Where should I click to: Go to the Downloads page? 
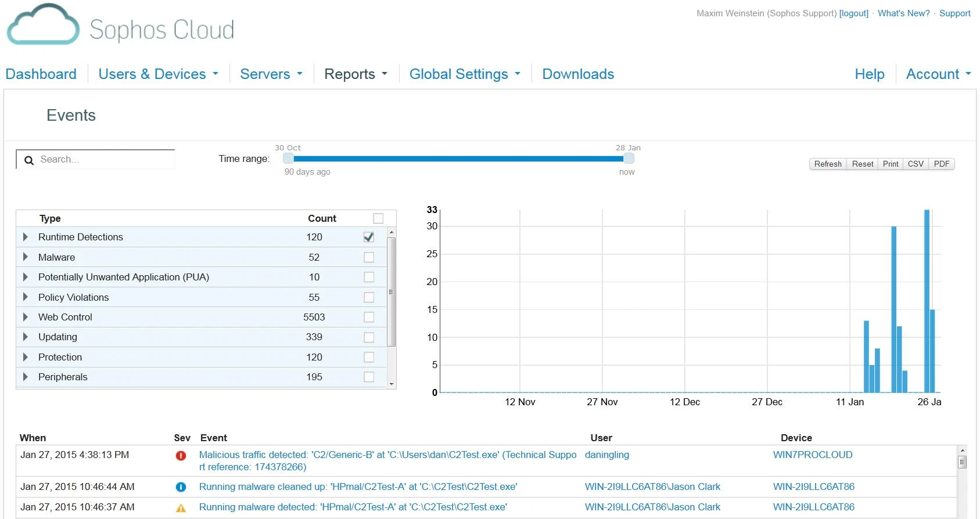(x=578, y=74)
